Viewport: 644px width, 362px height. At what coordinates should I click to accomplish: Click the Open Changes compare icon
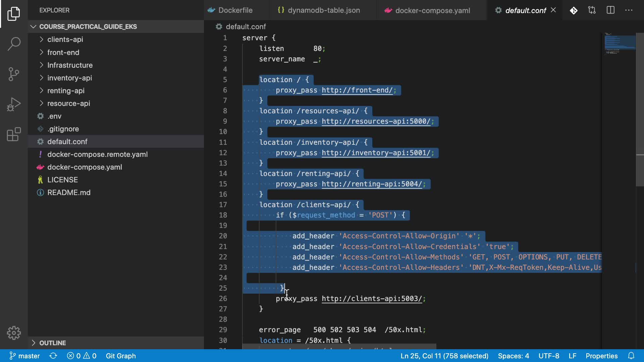592,10
